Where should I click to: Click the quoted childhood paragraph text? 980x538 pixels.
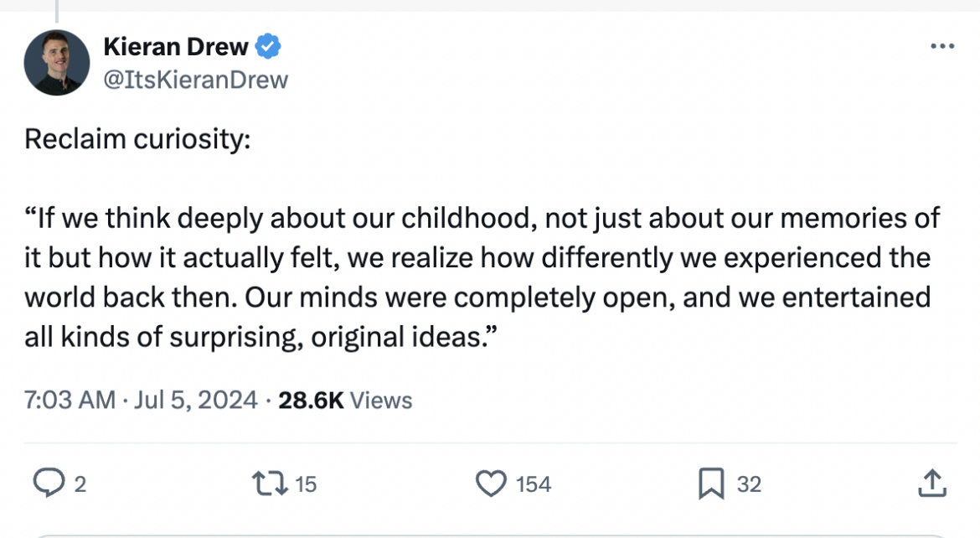[477, 278]
